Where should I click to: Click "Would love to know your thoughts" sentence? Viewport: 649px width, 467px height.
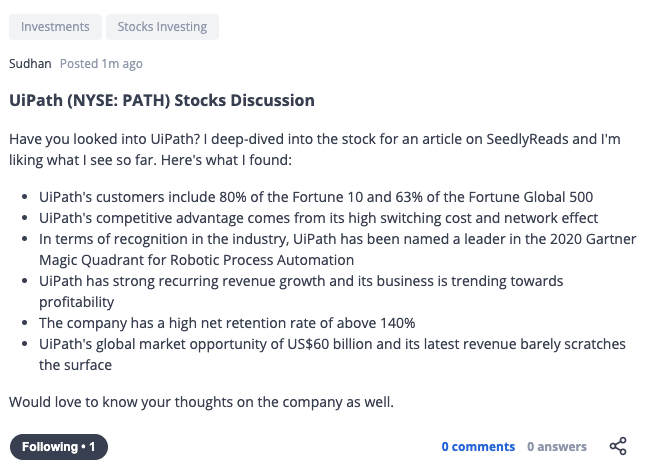tap(202, 402)
